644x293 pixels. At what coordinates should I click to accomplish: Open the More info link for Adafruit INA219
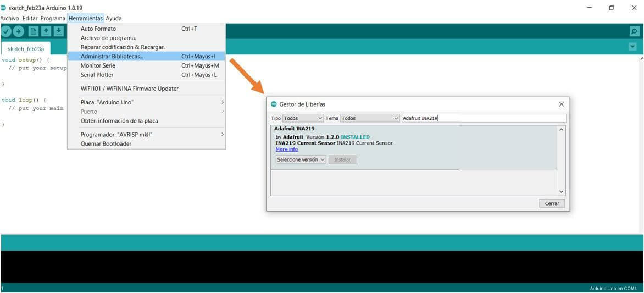286,150
